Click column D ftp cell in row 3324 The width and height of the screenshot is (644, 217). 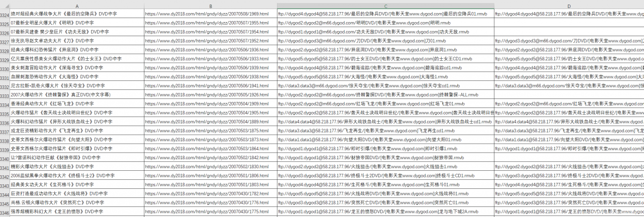coord(569,14)
